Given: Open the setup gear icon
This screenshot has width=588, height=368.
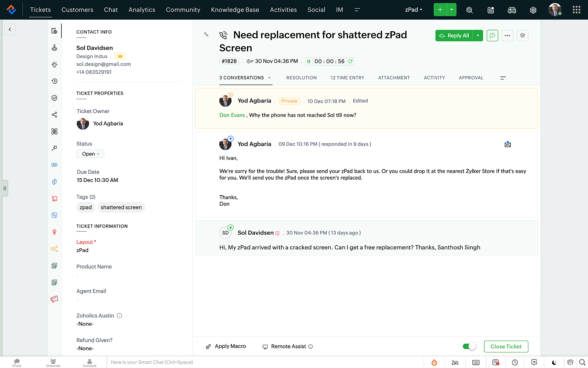Looking at the screenshot, I should tap(533, 10).
